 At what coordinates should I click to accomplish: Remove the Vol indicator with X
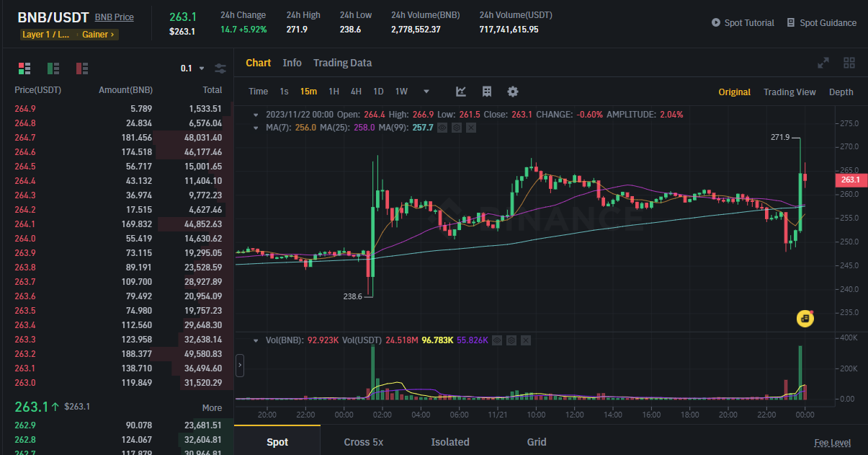pos(525,340)
